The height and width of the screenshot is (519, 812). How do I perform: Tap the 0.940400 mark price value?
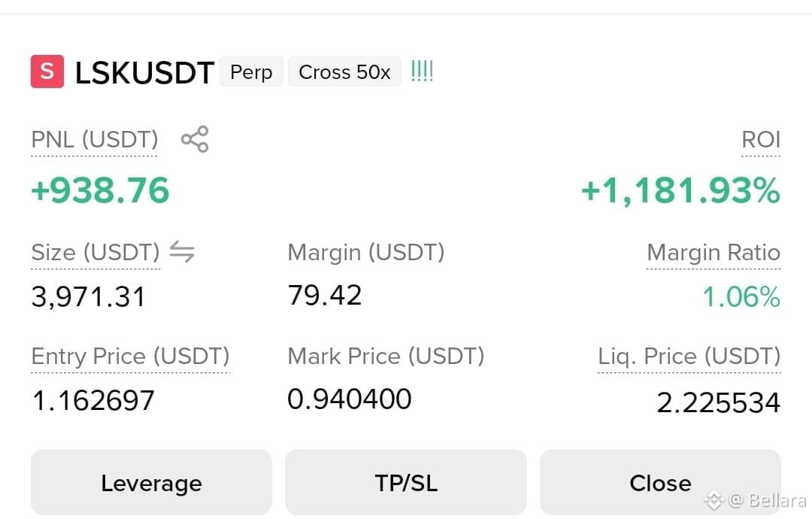tap(350, 399)
